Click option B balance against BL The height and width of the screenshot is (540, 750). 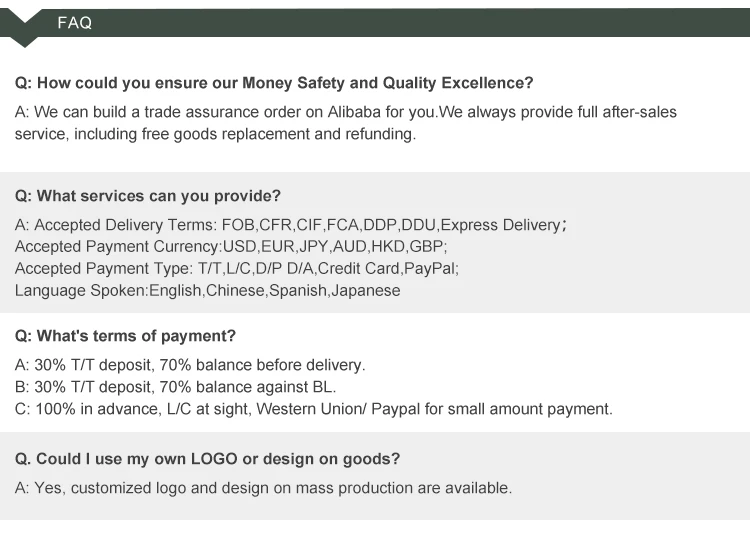pyautogui.click(x=175, y=387)
